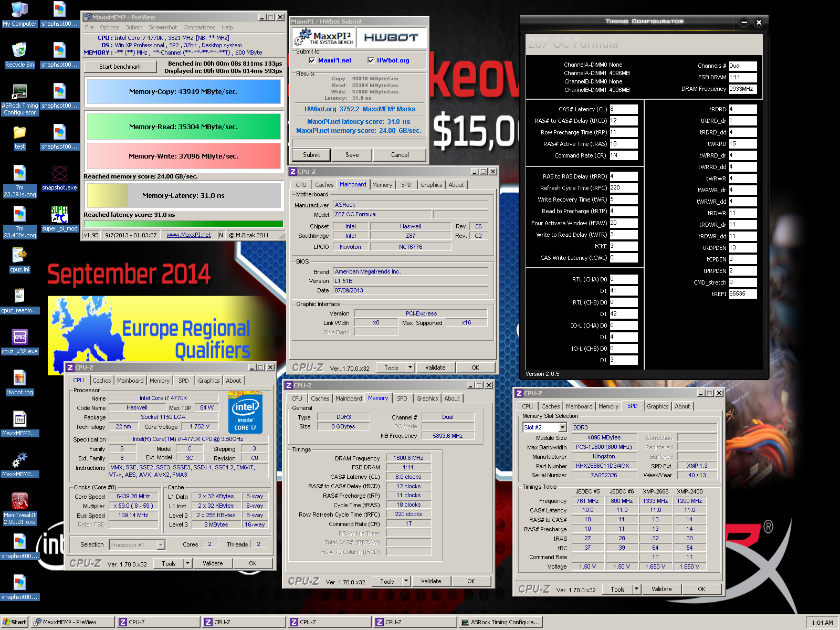Click the Start button on taskbar
This screenshot has height=630, width=840.
[x=14, y=622]
